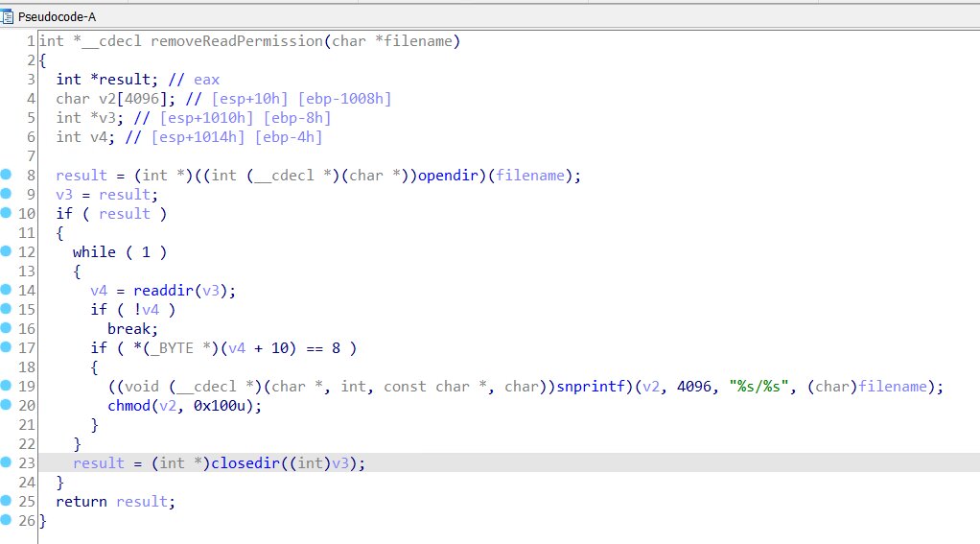Screen dimensions: 980x544
Task: Toggle breakpoint dot on closedir line 23
Action: [7, 462]
